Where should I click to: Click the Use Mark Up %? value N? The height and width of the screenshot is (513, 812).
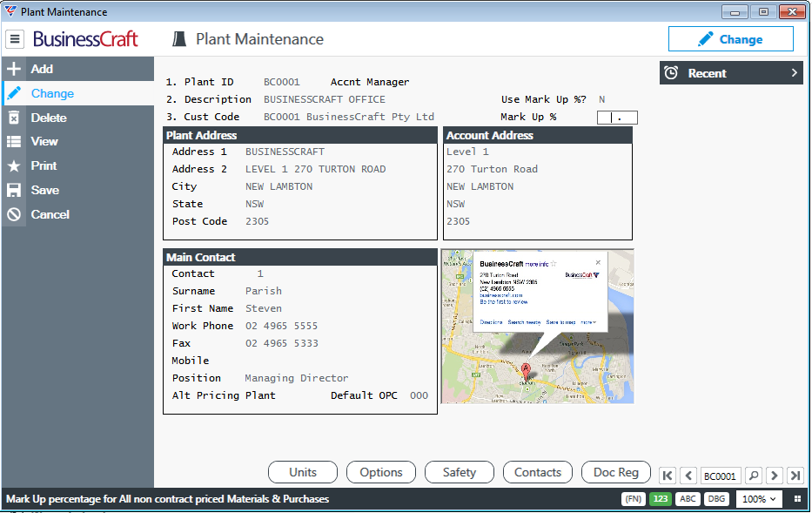point(601,99)
